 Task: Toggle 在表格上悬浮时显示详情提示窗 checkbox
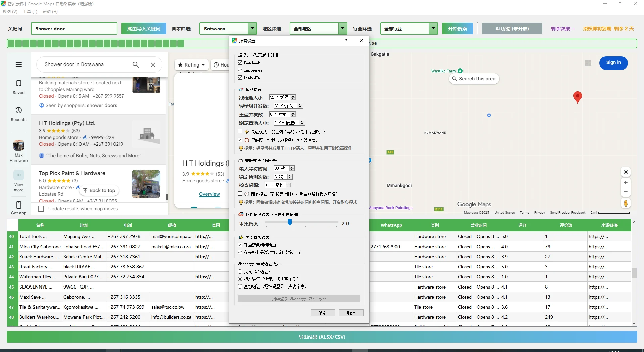[240, 252]
